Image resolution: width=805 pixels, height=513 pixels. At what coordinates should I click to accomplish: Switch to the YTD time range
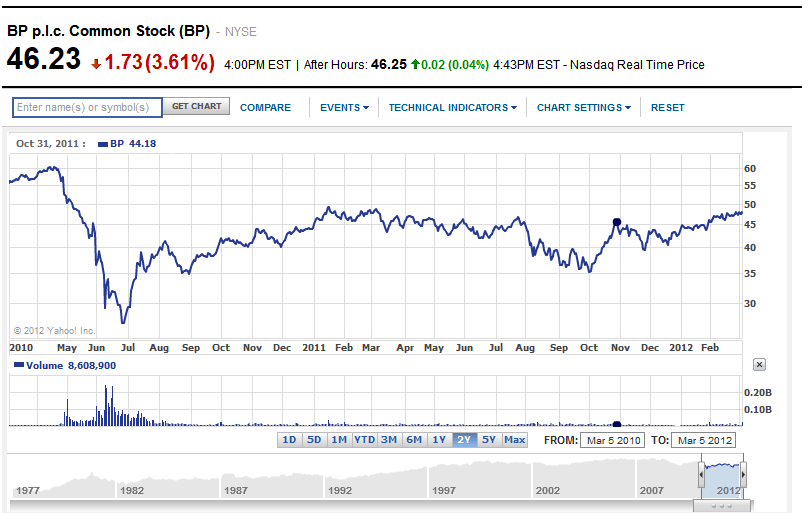[365, 440]
